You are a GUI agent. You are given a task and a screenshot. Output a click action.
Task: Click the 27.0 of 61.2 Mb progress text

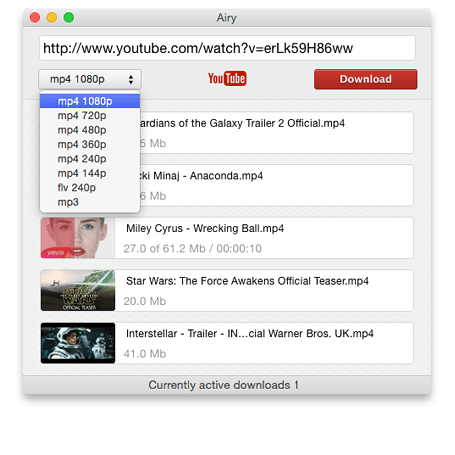193,249
